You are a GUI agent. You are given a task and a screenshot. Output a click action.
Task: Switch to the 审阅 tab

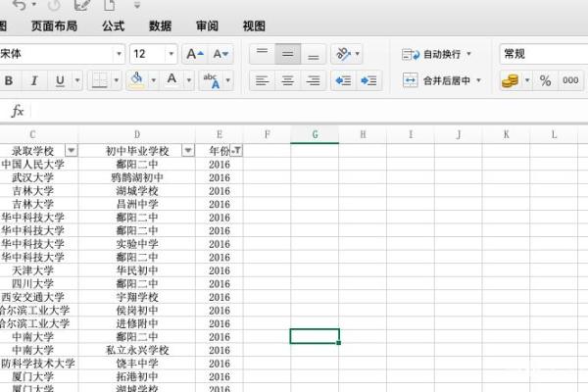pos(207,25)
